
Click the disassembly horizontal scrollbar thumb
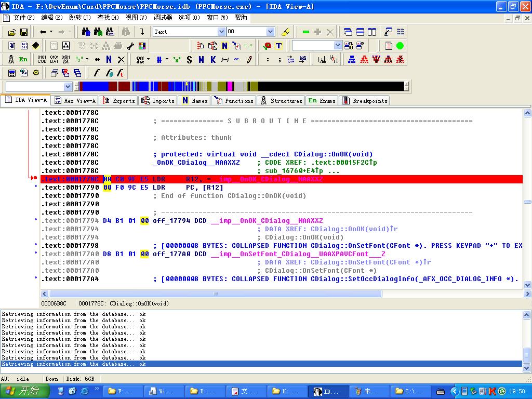point(216,294)
